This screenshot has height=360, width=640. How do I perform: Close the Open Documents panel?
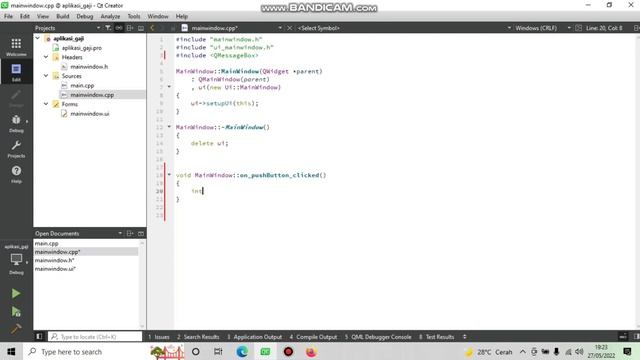tap(141, 233)
